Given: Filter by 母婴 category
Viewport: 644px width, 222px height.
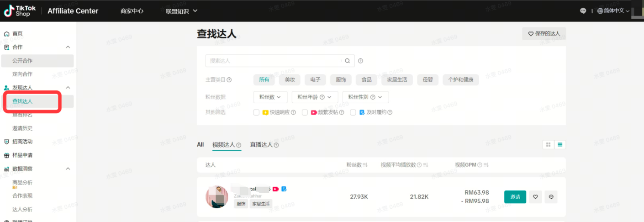Looking at the screenshot, I should tap(428, 80).
